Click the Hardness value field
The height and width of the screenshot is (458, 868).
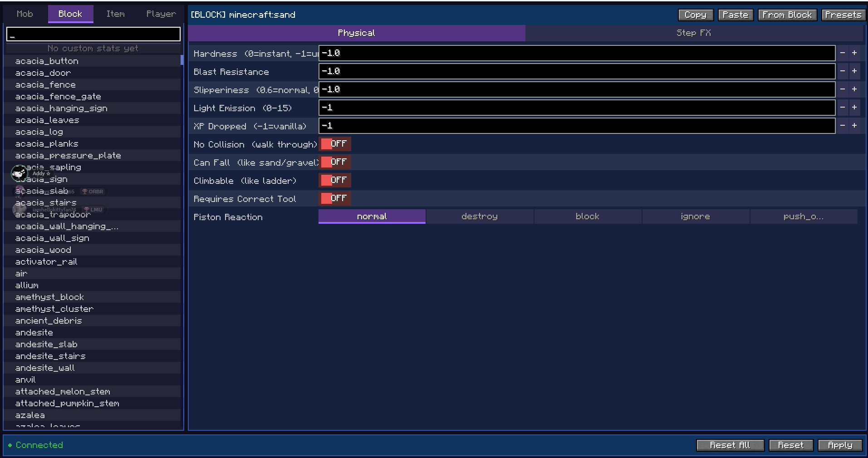pyautogui.click(x=577, y=53)
